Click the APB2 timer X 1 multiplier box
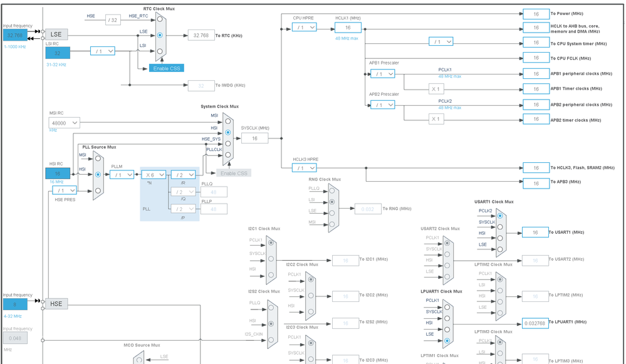Viewport: 626px width, 364px height. [436, 119]
